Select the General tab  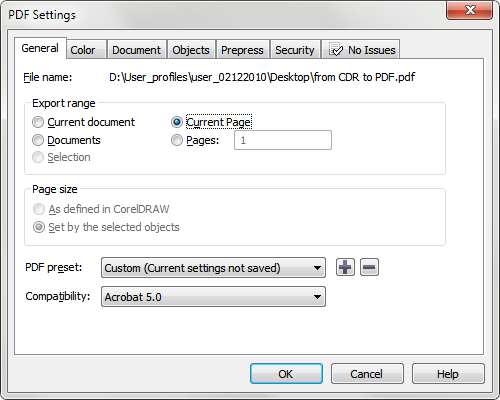[40, 48]
